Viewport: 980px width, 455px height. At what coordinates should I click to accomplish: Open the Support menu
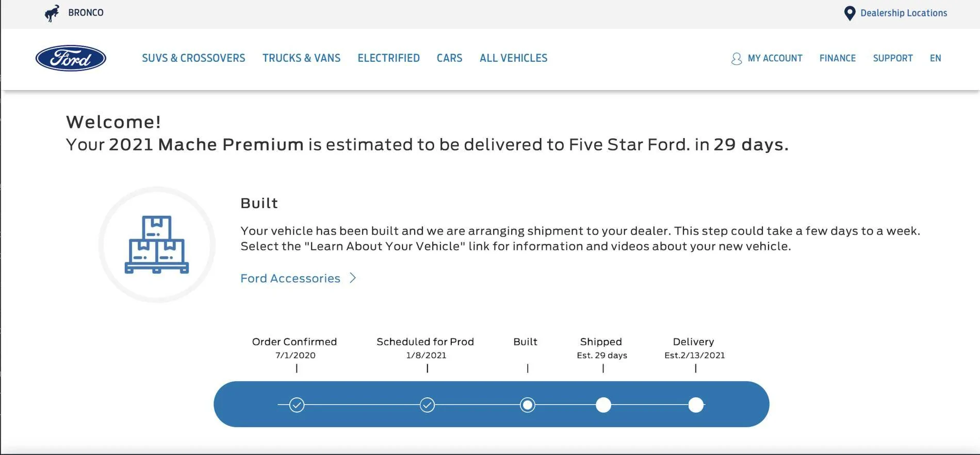click(x=892, y=58)
